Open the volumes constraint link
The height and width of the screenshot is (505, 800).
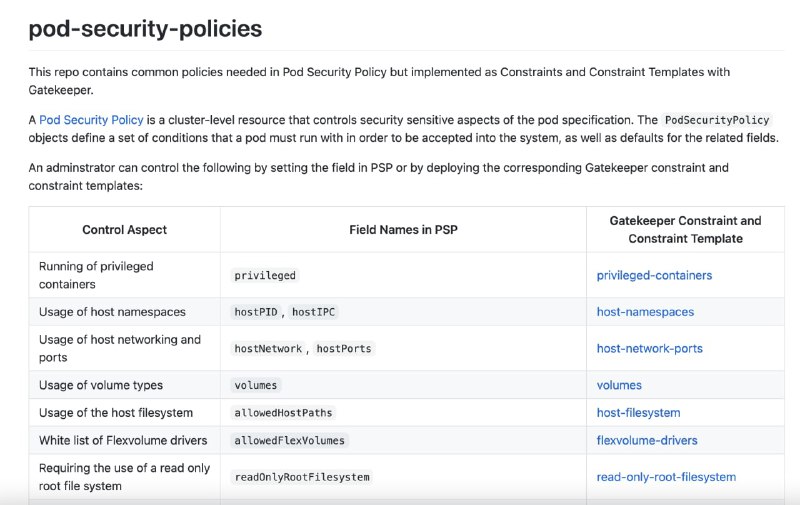click(x=619, y=385)
